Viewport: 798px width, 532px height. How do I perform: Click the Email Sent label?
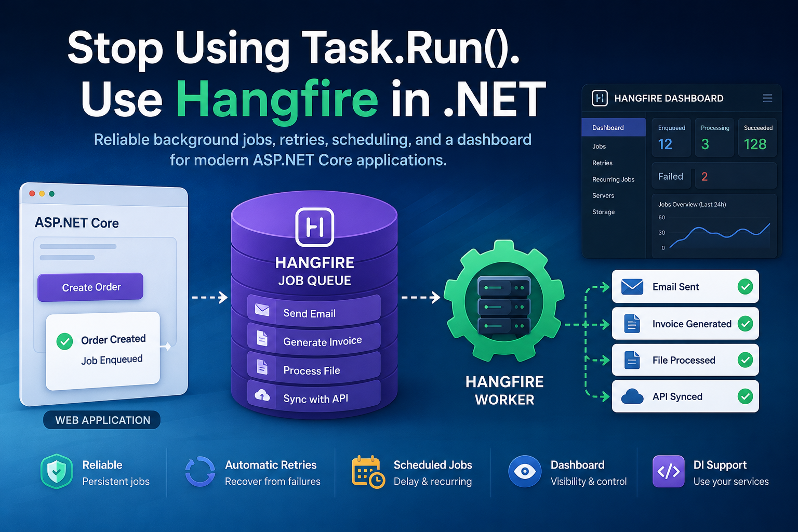click(675, 287)
